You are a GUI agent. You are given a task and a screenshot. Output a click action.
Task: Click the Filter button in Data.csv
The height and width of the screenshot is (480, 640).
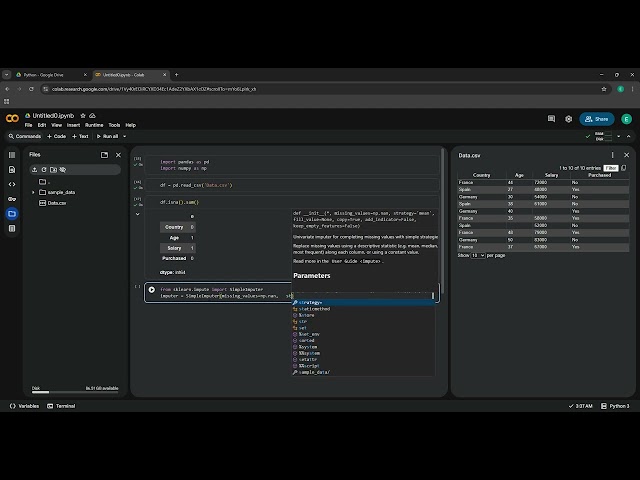click(x=610, y=168)
